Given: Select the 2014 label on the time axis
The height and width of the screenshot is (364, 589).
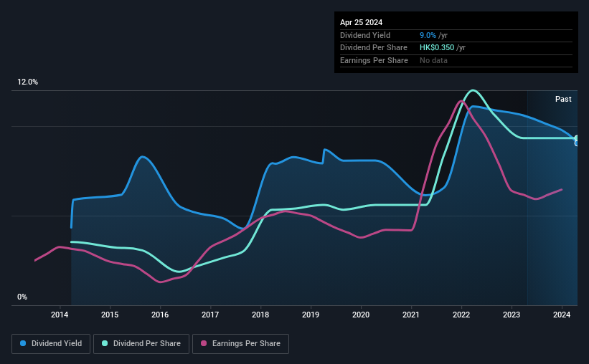Looking at the screenshot, I should pos(60,315).
